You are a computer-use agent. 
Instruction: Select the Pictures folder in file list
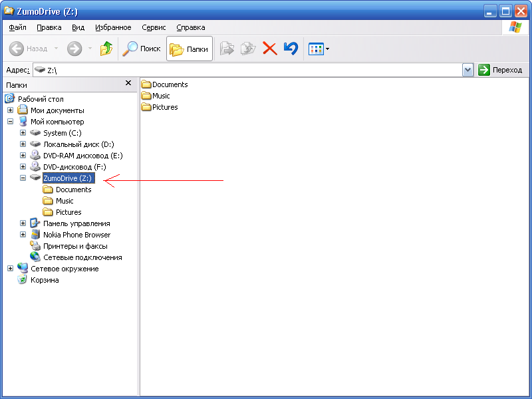coord(160,107)
